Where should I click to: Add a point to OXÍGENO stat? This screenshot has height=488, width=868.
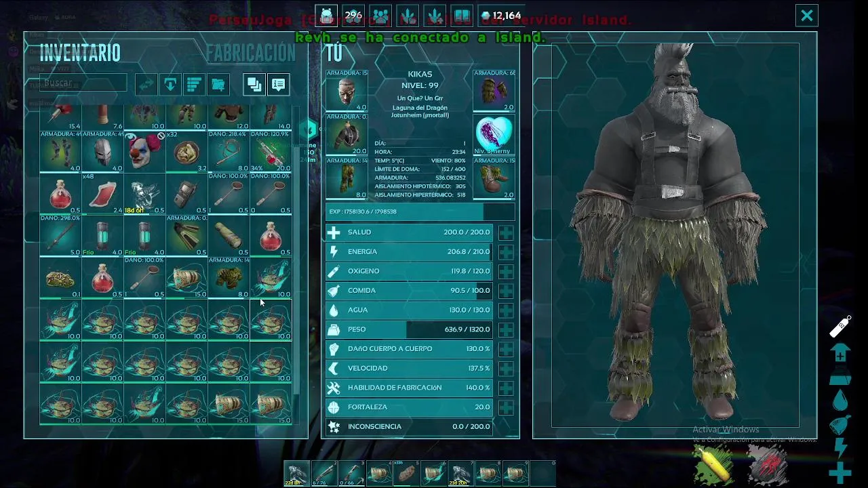pyautogui.click(x=506, y=271)
